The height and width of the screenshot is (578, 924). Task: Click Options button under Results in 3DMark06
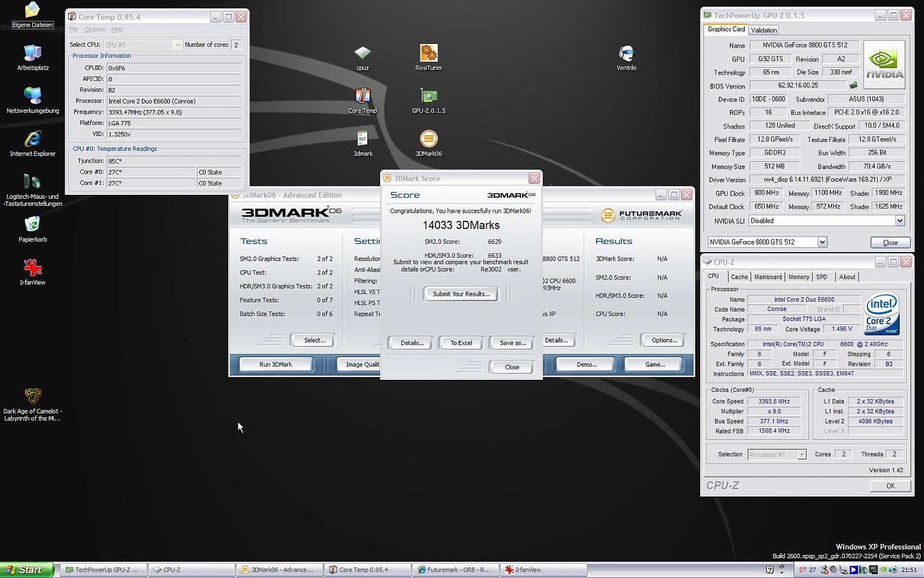tap(664, 340)
